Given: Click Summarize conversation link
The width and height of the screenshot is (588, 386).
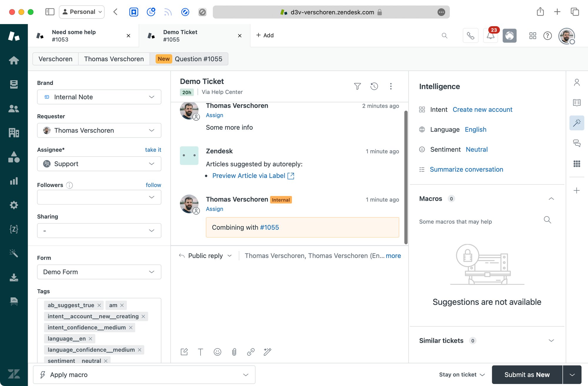Looking at the screenshot, I should click(x=466, y=169).
